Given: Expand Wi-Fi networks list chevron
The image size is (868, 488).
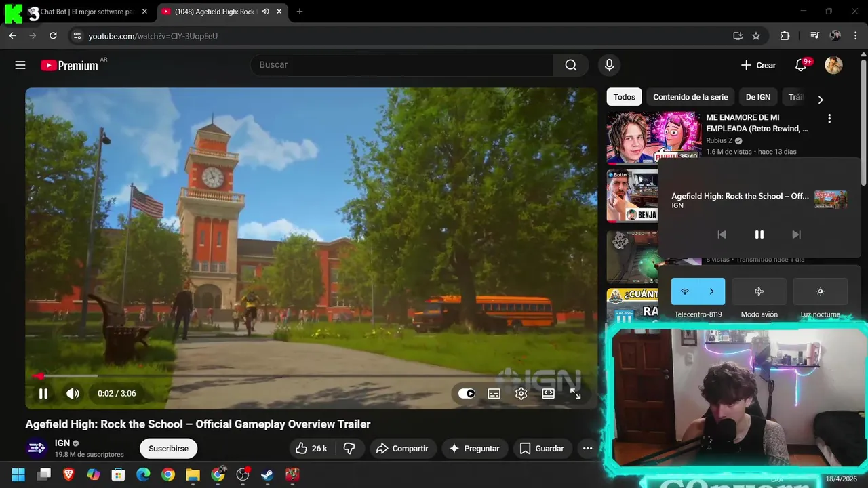Looking at the screenshot, I should coord(711,291).
